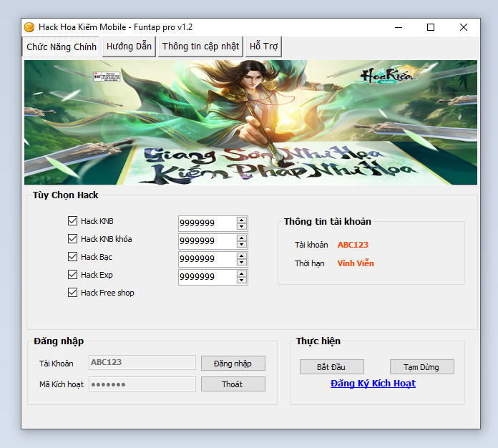
Task: Increase the Hack Exp value with up arrow
Action: (242, 273)
